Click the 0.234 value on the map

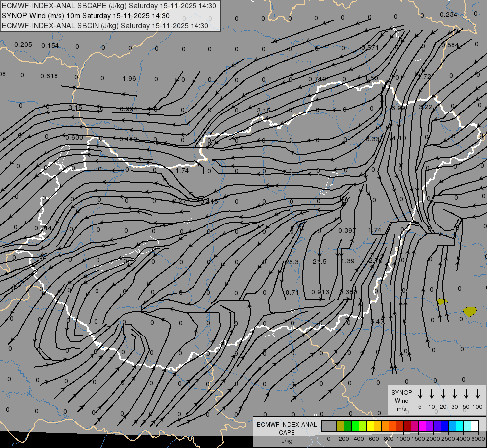(449, 14)
